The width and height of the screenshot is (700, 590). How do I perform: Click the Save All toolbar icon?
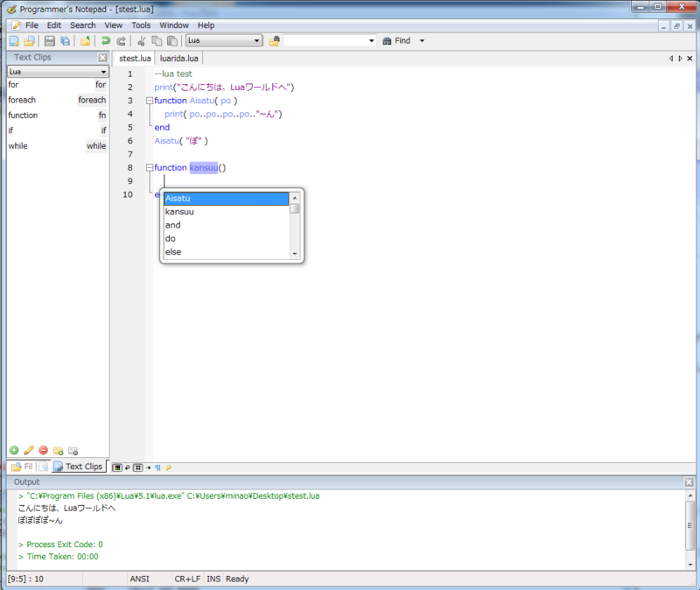tap(65, 41)
